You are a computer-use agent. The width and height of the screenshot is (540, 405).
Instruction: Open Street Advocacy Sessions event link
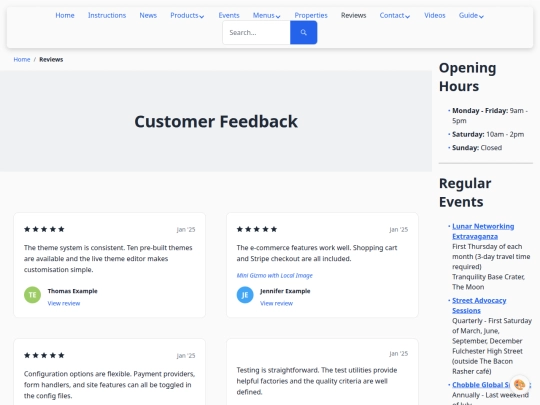point(479,305)
